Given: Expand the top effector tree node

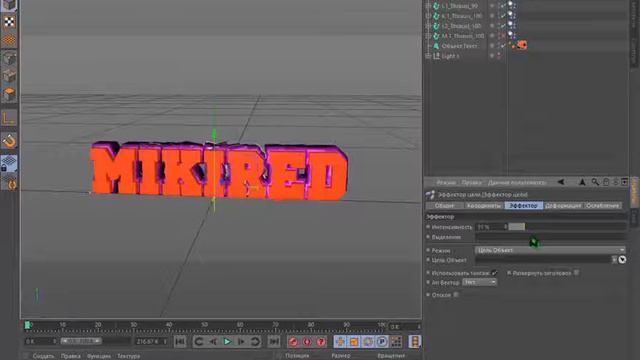Looking at the screenshot, I should [x=428, y=6].
